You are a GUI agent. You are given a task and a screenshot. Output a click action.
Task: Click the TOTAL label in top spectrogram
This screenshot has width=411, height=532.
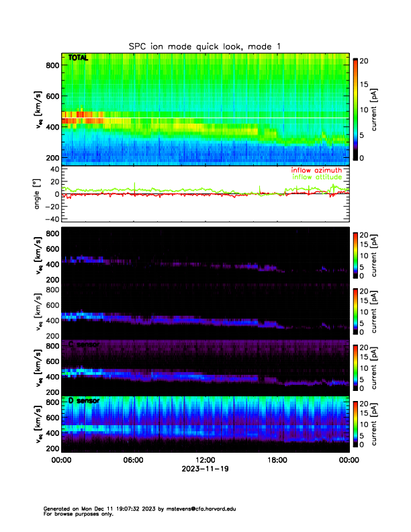coord(78,58)
